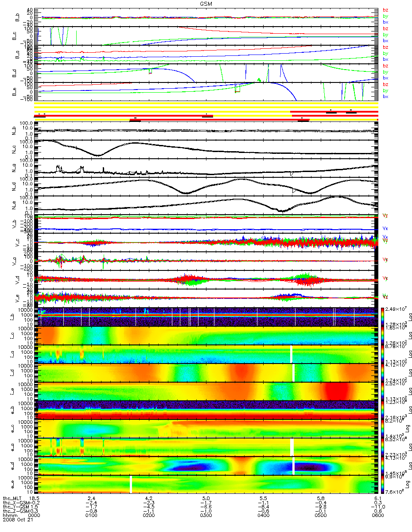The width and height of the screenshot is (412, 532).
Task: Click white data gap in e_e spectrogram
Action: coord(131,484)
